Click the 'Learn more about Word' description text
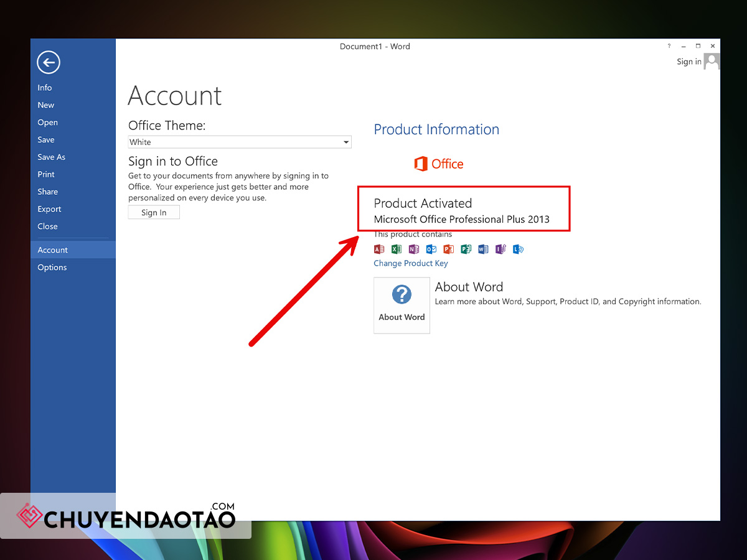The width and height of the screenshot is (747, 560). click(568, 301)
